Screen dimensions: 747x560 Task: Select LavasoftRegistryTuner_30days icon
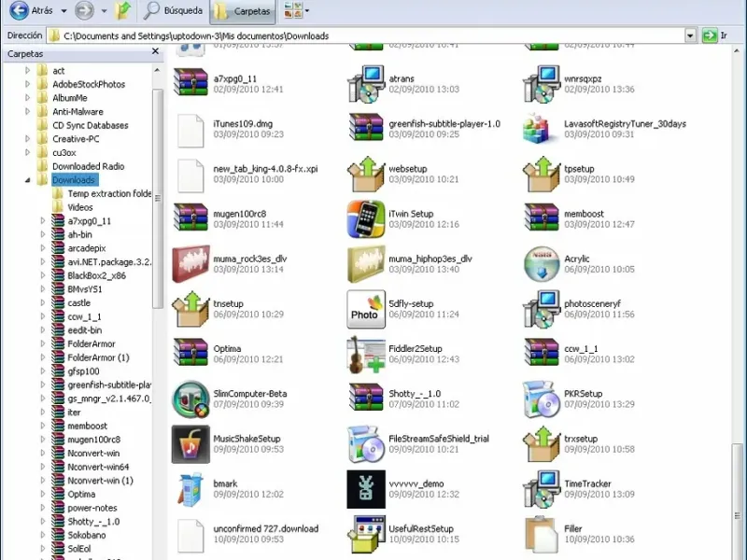click(540, 129)
